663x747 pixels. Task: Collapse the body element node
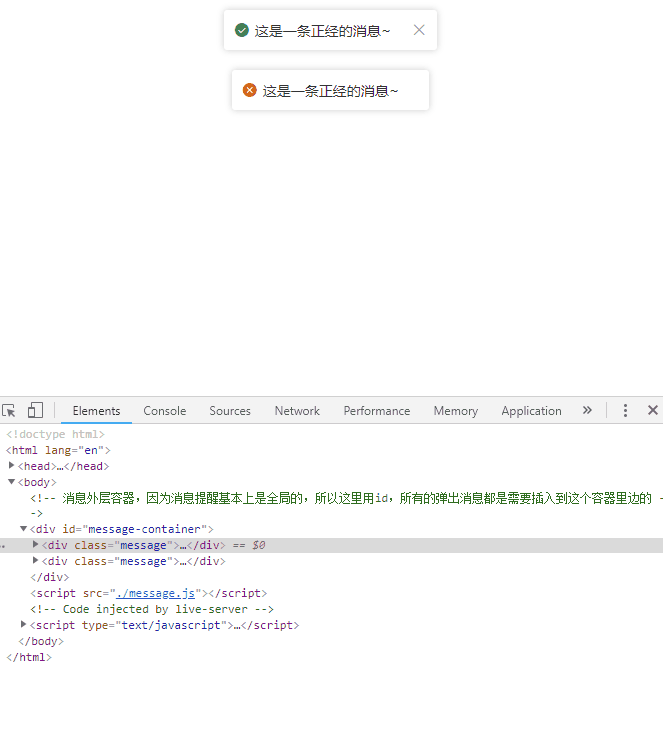[x=11, y=482]
